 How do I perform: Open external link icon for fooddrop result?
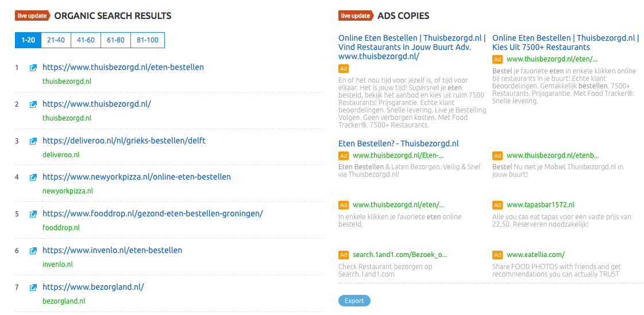click(33, 214)
